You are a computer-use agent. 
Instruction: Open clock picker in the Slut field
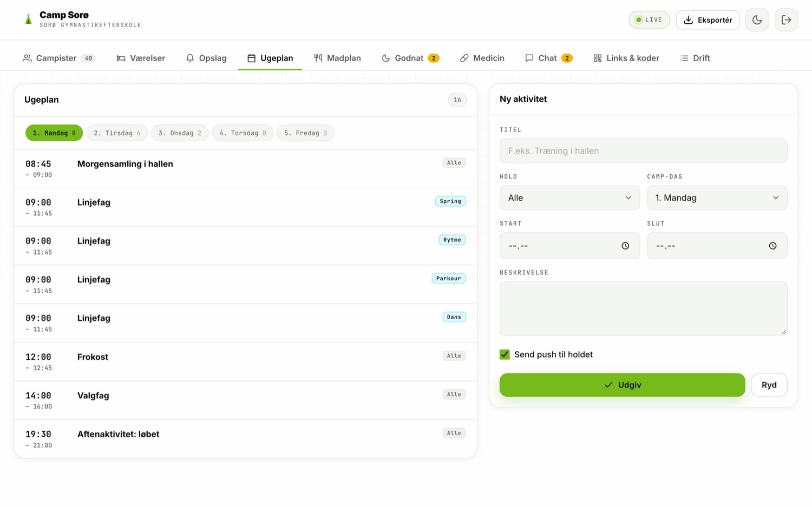click(772, 246)
